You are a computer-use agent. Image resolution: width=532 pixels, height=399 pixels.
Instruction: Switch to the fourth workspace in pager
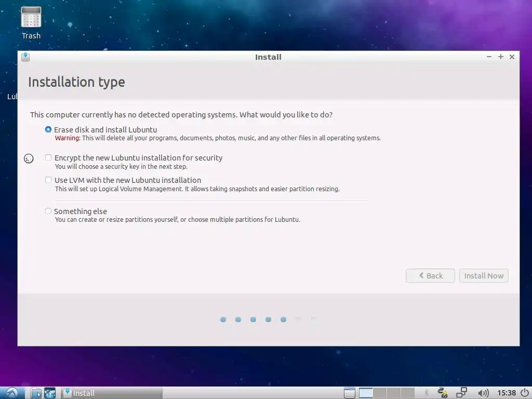coord(407,393)
